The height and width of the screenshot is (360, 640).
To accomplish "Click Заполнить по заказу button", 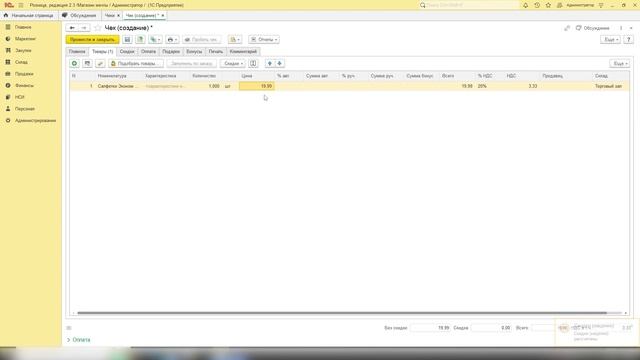I will click(192, 64).
